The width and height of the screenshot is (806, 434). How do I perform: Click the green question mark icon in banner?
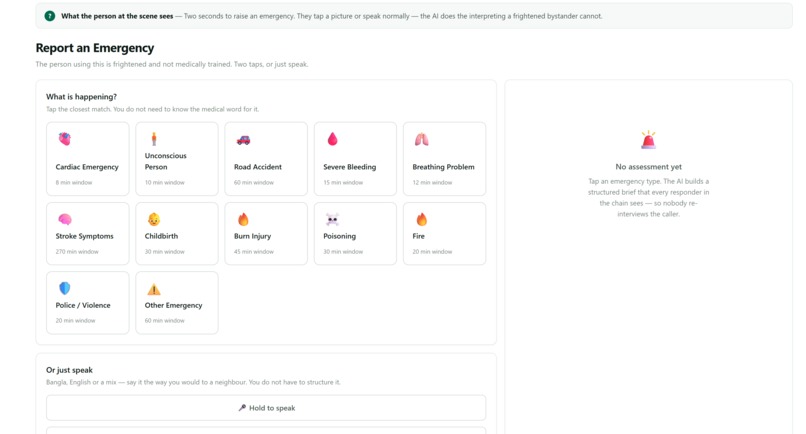(x=50, y=16)
